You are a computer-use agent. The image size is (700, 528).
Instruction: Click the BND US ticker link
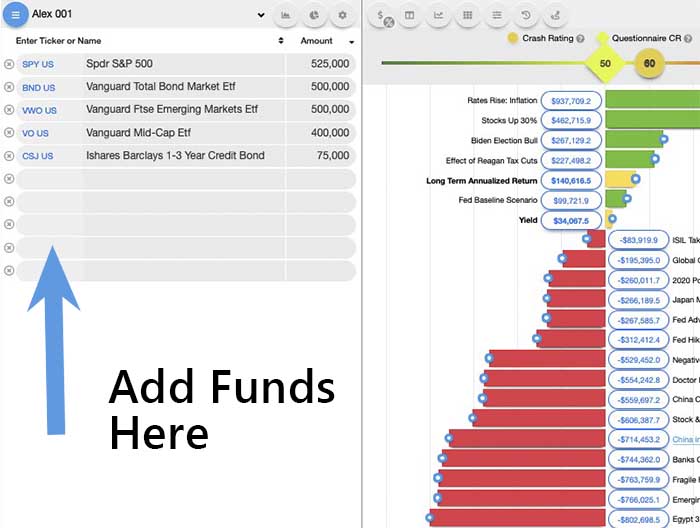39,87
